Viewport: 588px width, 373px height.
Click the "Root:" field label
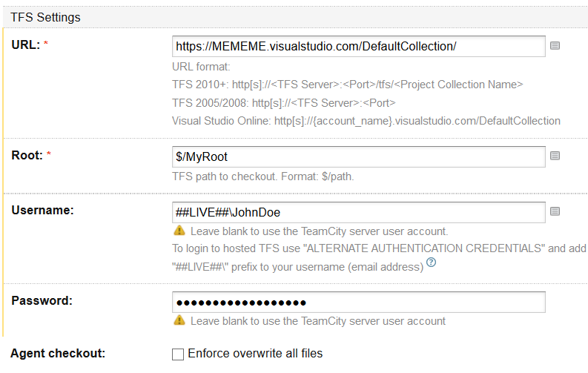(x=27, y=154)
